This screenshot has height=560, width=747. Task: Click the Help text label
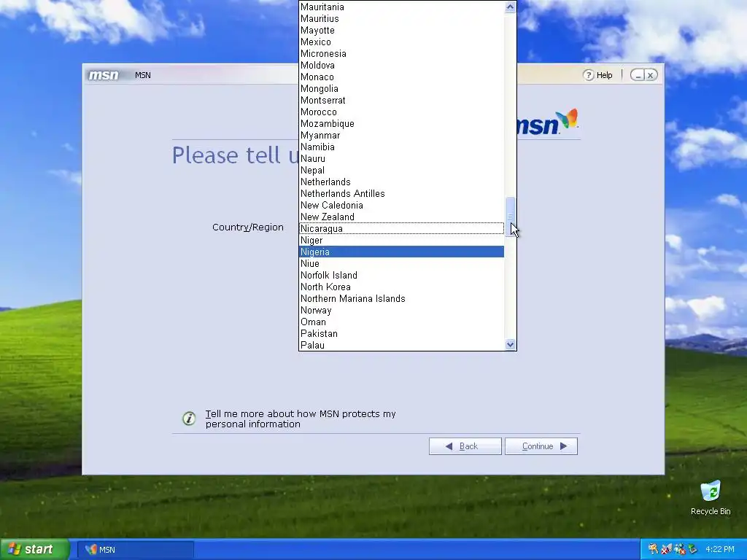[x=605, y=75]
